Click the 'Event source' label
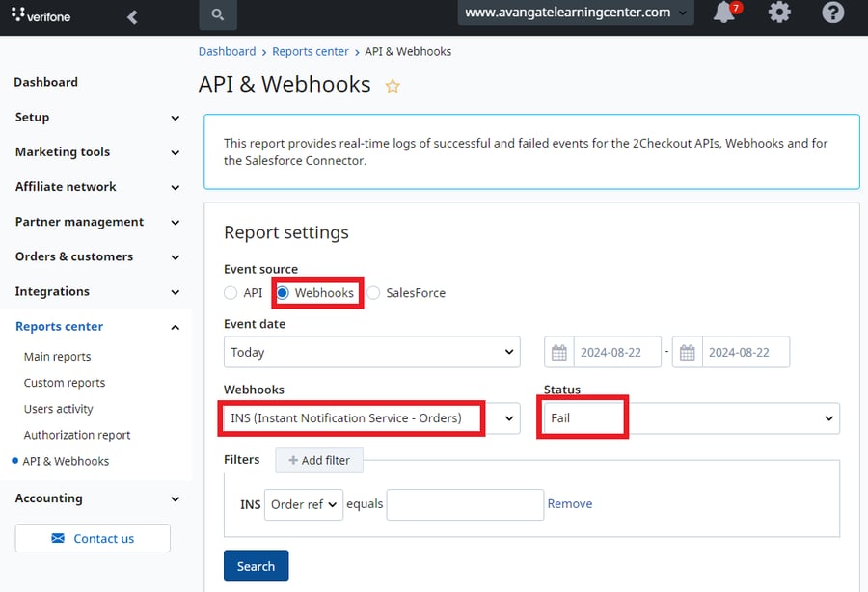The width and height of the screenshot is (868, 592). coord(260,269)
